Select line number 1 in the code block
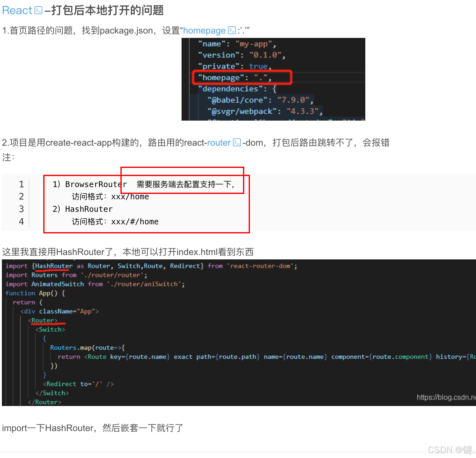Screen dimensions: 476x458 point(21,184)
